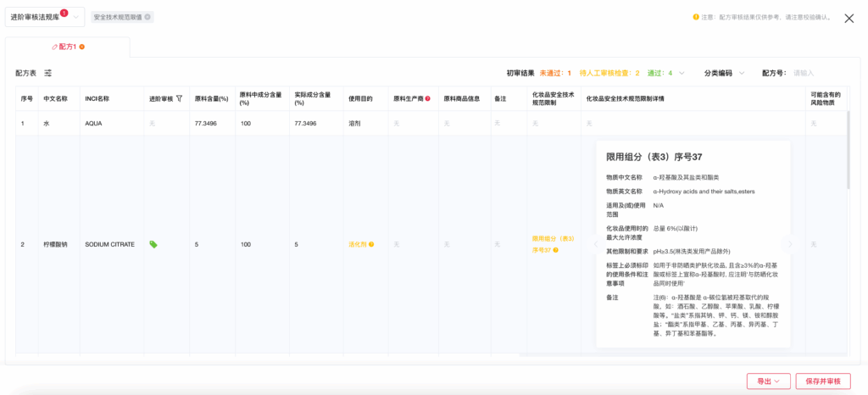Click the 限用组分（表3）序号37 card title
This screenshot has width=868, height=395.
(x=654, y=157)
